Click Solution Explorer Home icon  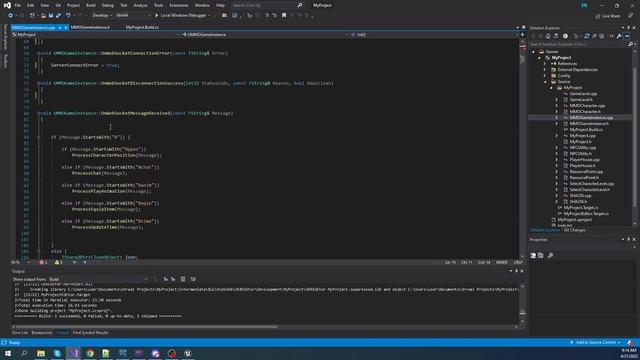coord(548,36)
